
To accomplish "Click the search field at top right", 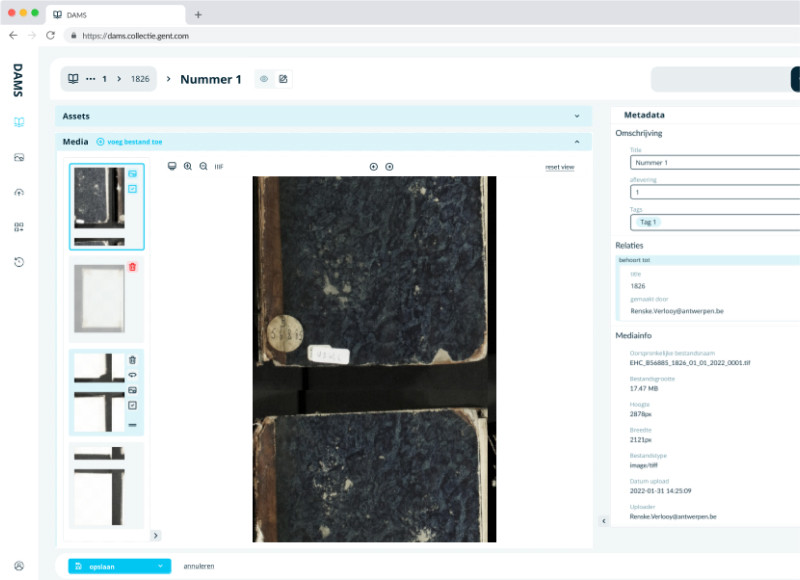I will [720, 79].
